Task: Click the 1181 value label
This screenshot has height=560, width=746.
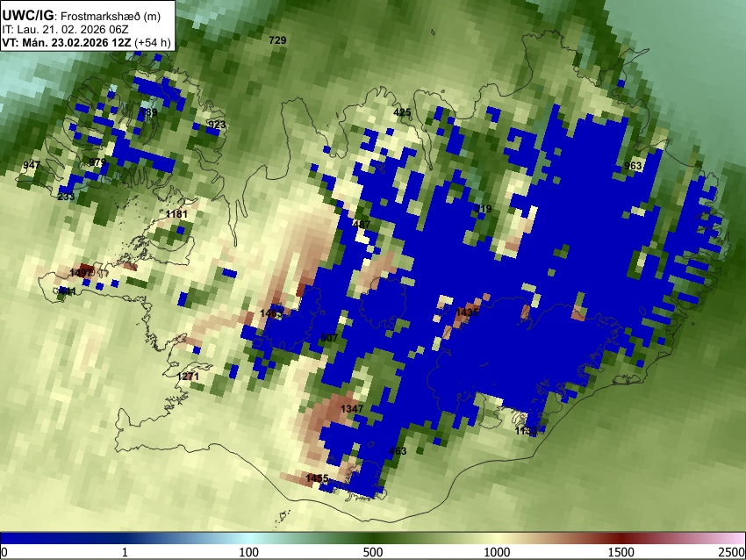Action: click(x=176, y=214)
